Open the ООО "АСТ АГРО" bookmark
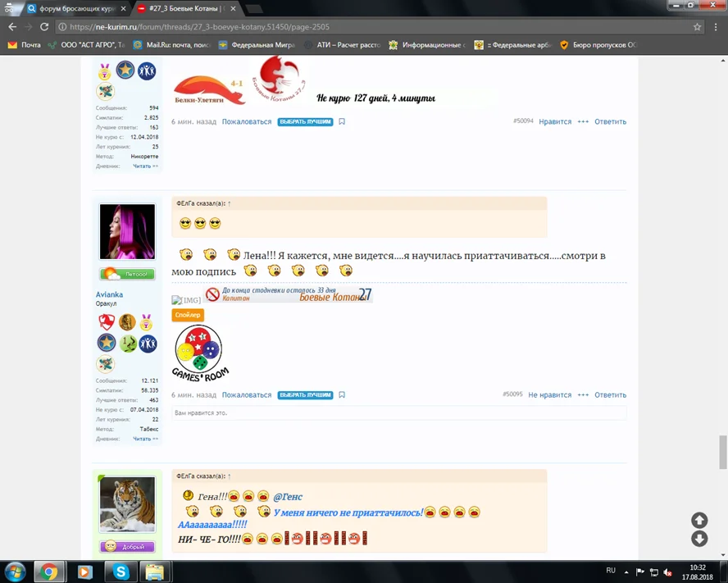Viewport: 728px width, 583px height. [87, 45]
